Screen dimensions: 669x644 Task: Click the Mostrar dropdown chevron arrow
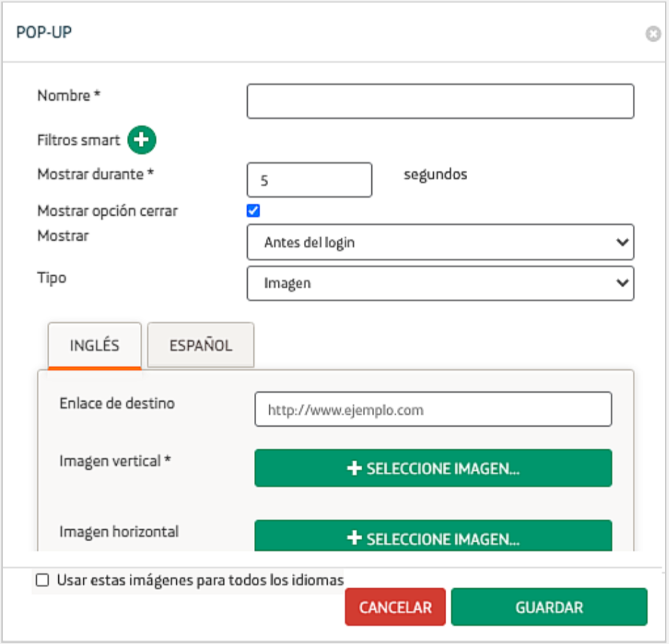pos(622,242)
